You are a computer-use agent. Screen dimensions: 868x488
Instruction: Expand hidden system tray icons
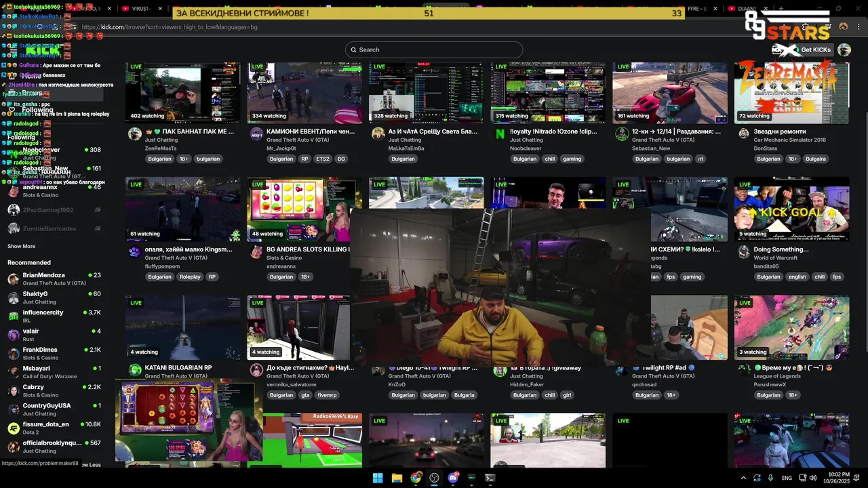[743, 478]
